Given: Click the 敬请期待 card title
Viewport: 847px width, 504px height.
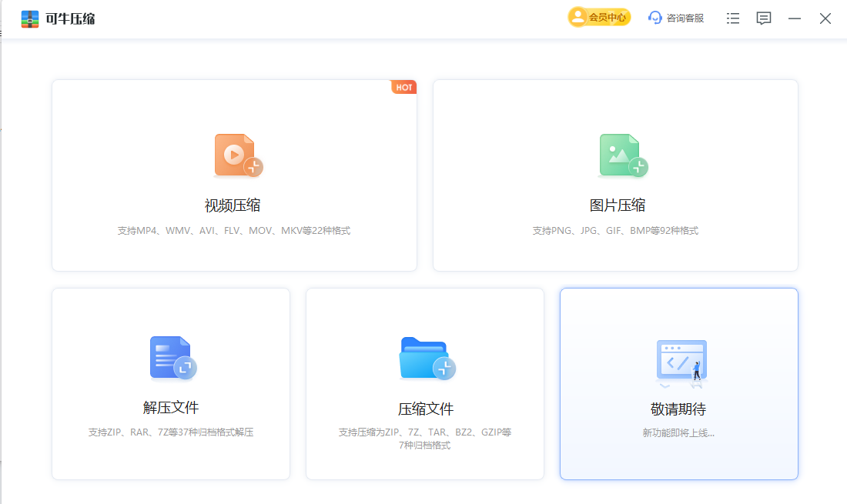Looking at the screenshot, I should 678,409.
